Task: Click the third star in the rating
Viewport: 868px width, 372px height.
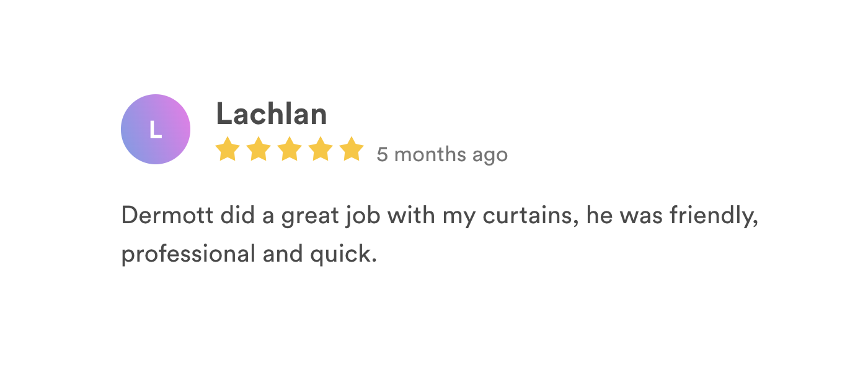Action: 290,149
